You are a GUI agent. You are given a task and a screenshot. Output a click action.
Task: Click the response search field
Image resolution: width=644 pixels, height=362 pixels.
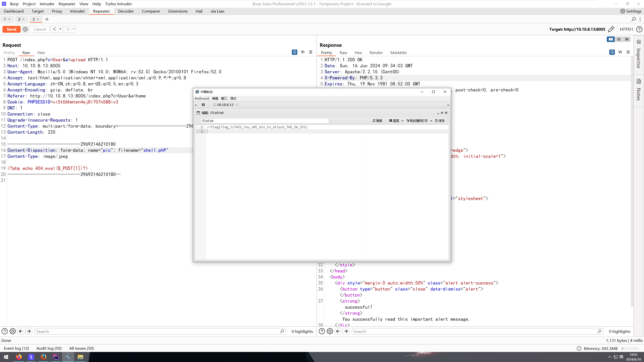(477, 331)
